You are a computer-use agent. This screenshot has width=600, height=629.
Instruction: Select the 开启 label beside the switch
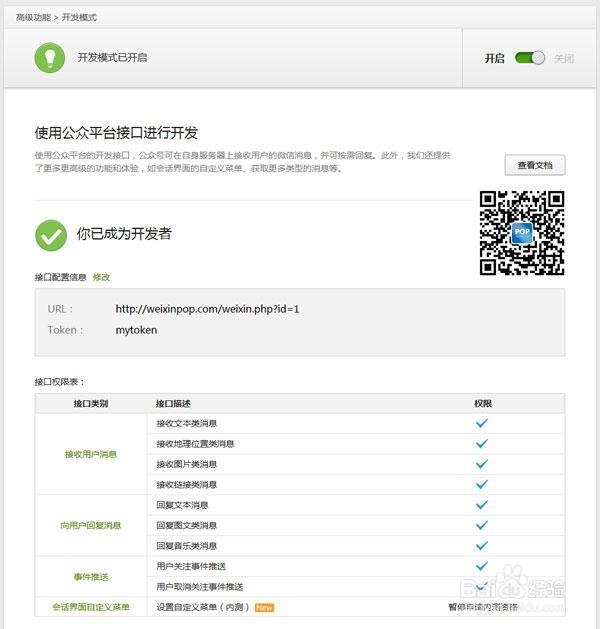pyautogui.click(x=494, y=59)
